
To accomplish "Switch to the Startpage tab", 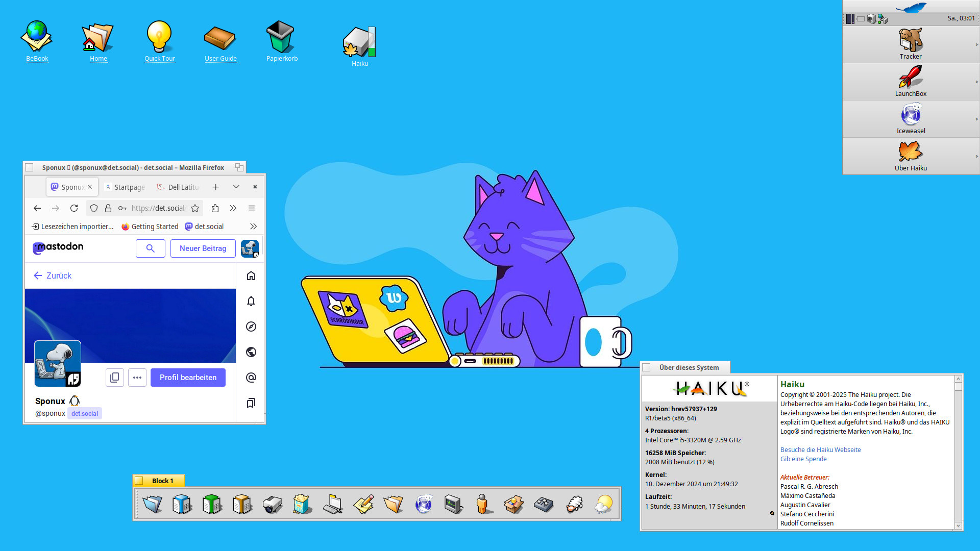I will point(125,187).
